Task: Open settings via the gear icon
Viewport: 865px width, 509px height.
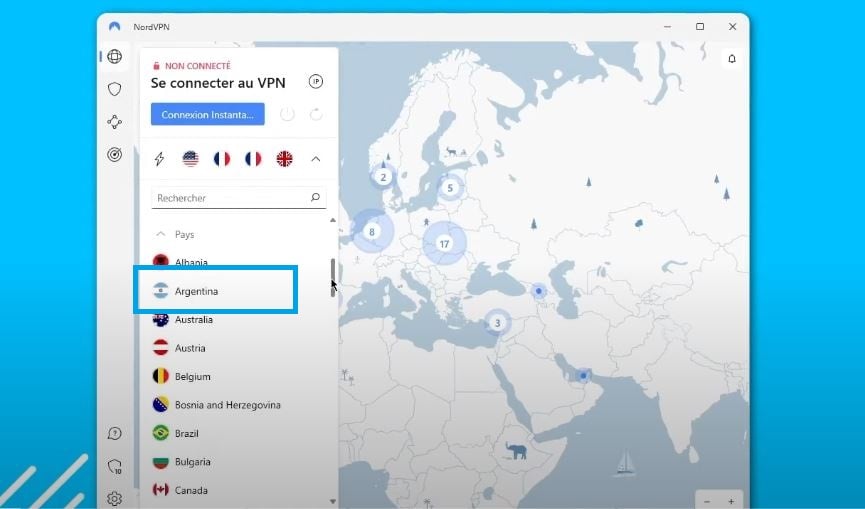Action: [114, 498]
